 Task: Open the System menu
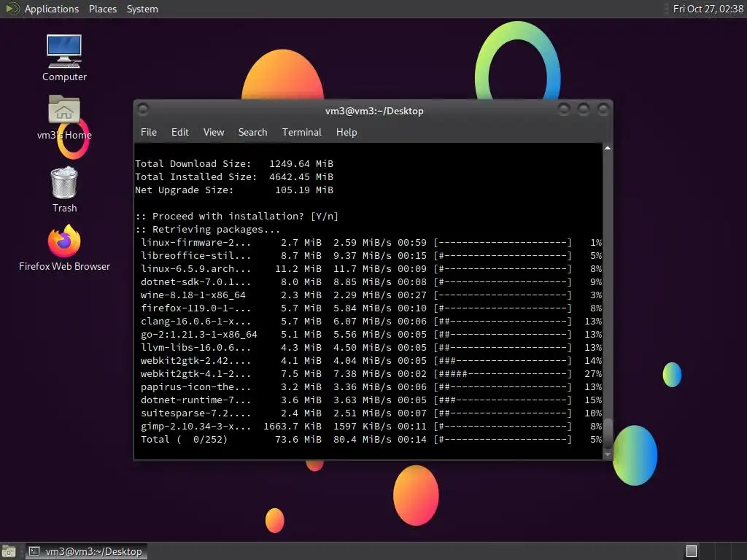coord(142,9)
